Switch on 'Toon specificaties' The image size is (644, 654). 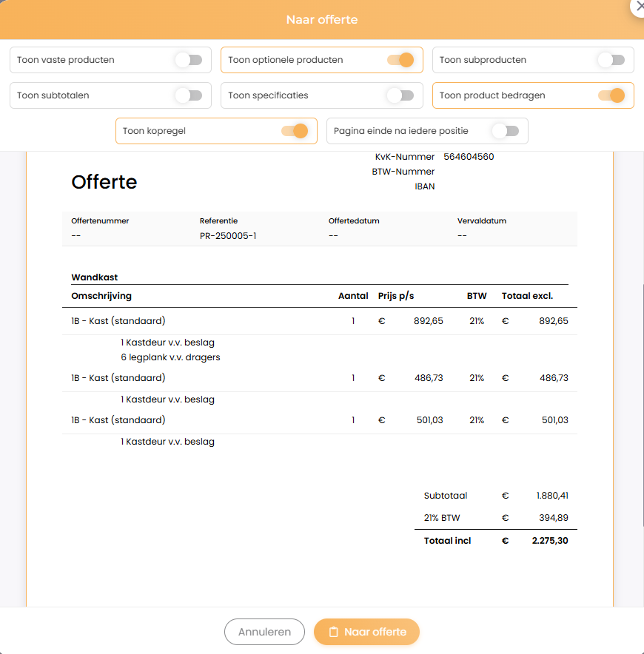click(400, 95)
